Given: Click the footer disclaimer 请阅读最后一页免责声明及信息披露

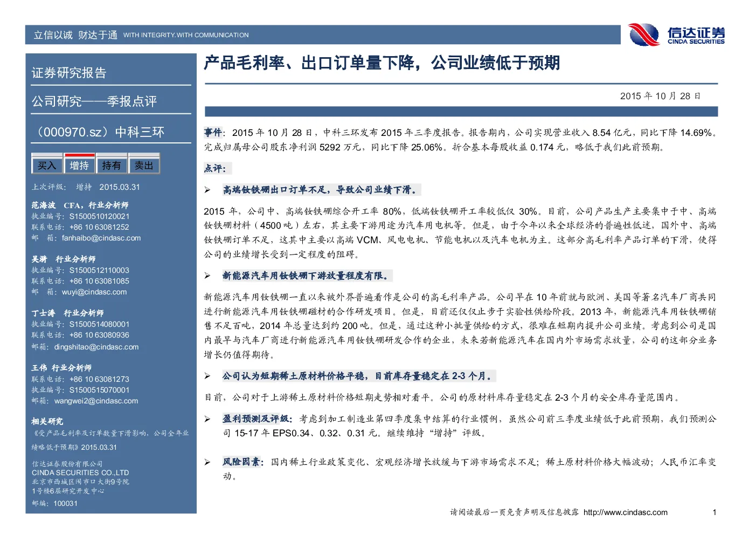Looking at the screenshot, I should coord(515,512).
